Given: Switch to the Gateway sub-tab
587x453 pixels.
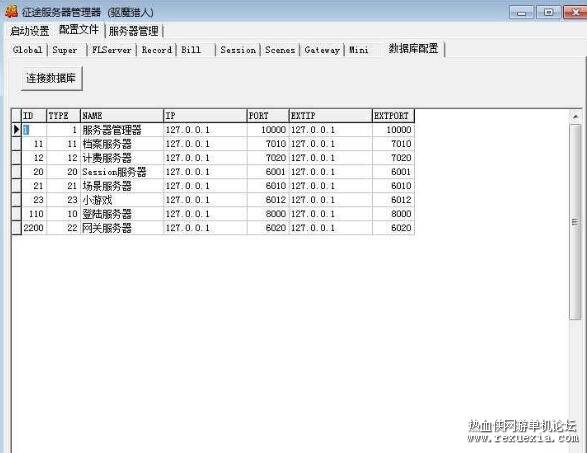Looking at the screenshot, I should coord(322,50).
